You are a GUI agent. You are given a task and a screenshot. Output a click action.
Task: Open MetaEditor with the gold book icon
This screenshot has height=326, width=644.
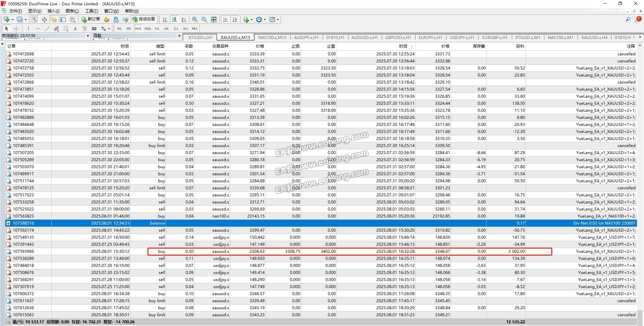click(107, 19)
